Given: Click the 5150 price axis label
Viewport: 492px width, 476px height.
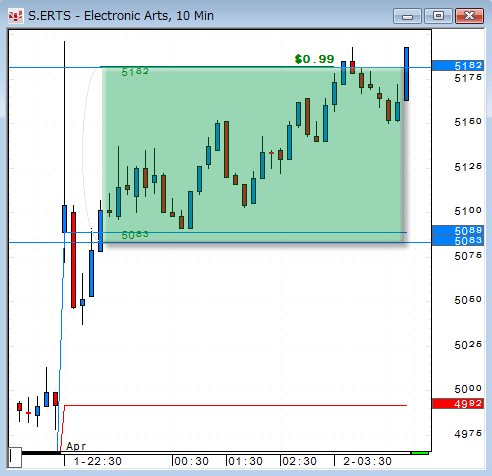Looking at the screenshot, I should 468,122.
